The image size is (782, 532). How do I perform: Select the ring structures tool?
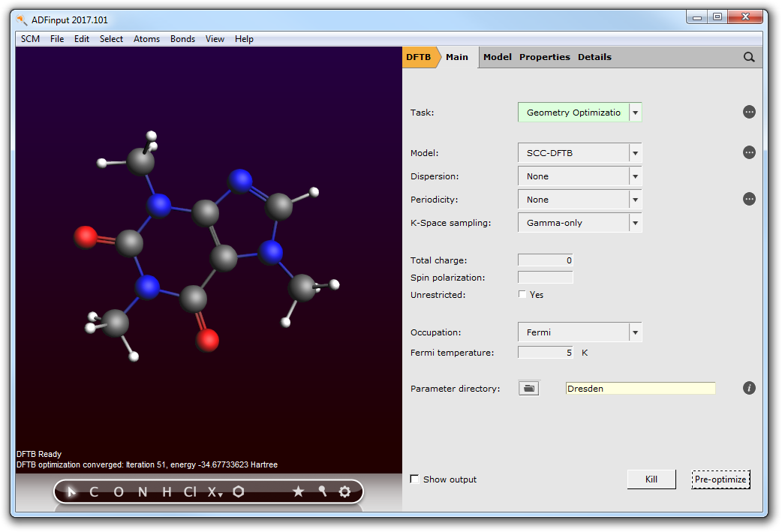239,491
